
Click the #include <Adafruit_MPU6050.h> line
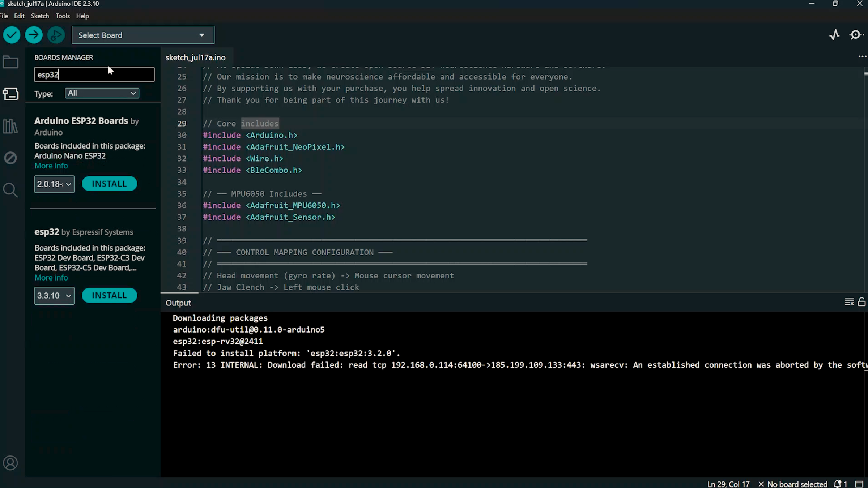271,205
